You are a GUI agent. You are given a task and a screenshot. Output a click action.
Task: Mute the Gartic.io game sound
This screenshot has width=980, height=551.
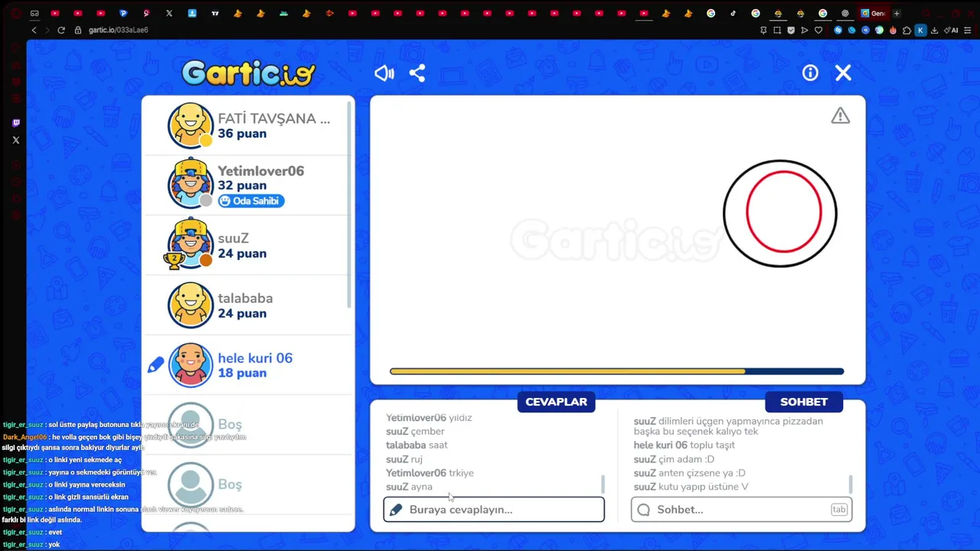(x=384, y=73)
